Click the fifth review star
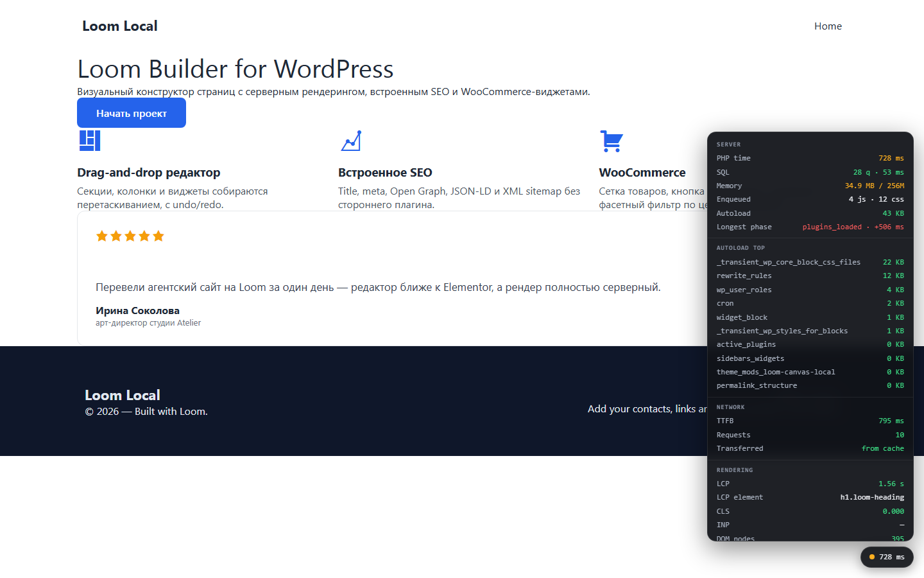Viewport: 924px width, 578px height. (158, 236)
